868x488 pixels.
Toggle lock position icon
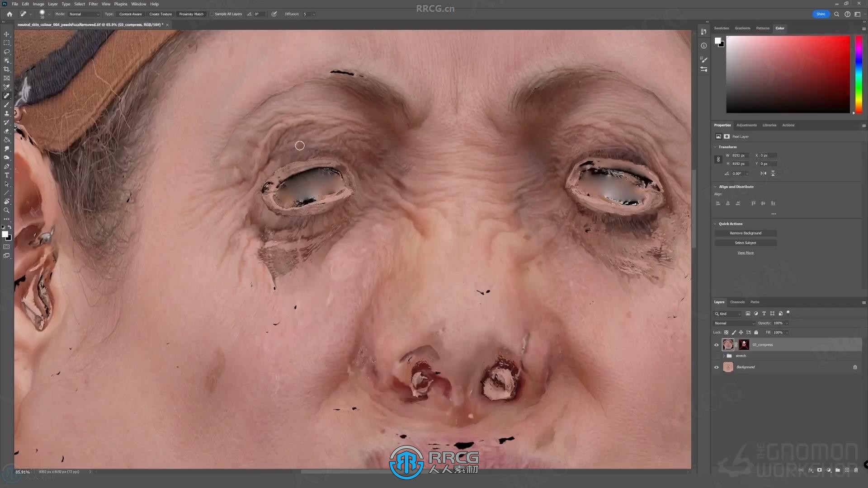[x=741, y=333]
